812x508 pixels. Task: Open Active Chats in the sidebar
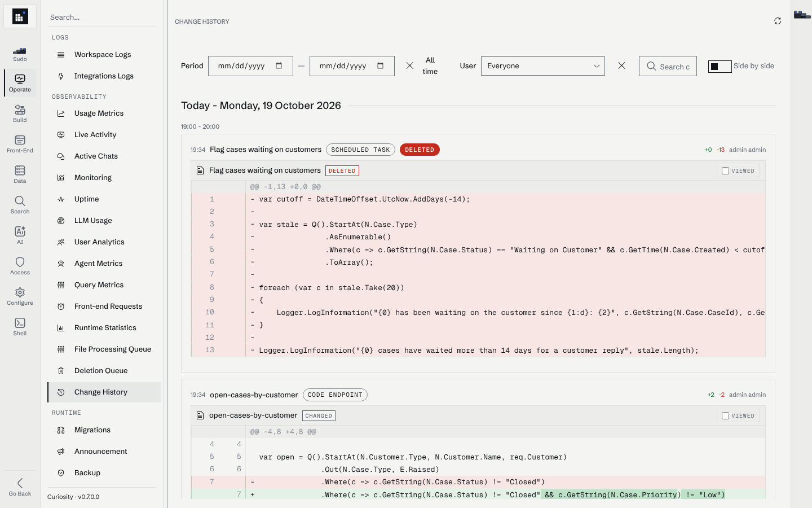coord(104,156)
